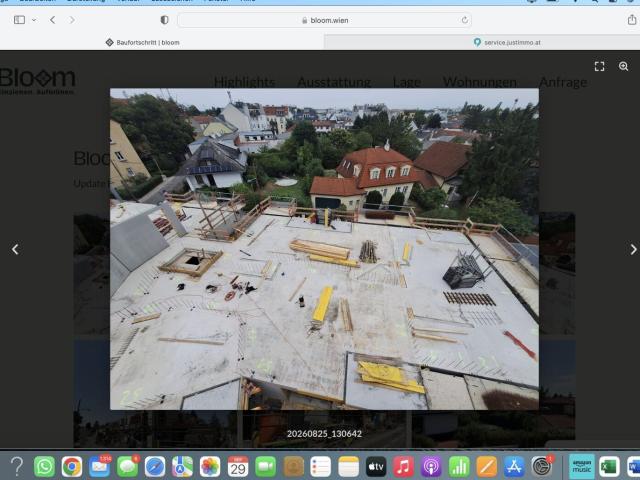Open Numbers from the dock
The height and width of the screenshot is (480, 640).
(459, 466)
